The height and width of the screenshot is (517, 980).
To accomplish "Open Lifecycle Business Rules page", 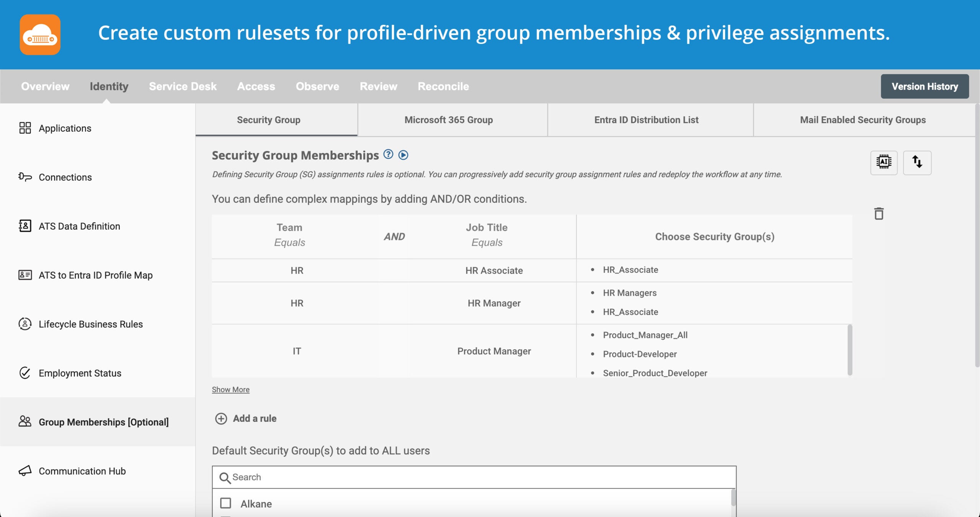I will click(90, 324).
